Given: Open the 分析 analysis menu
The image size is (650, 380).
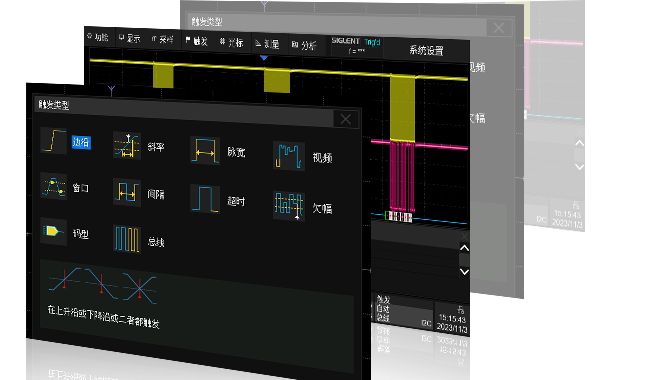Looking at the screenshot, I should click(304, 45).
